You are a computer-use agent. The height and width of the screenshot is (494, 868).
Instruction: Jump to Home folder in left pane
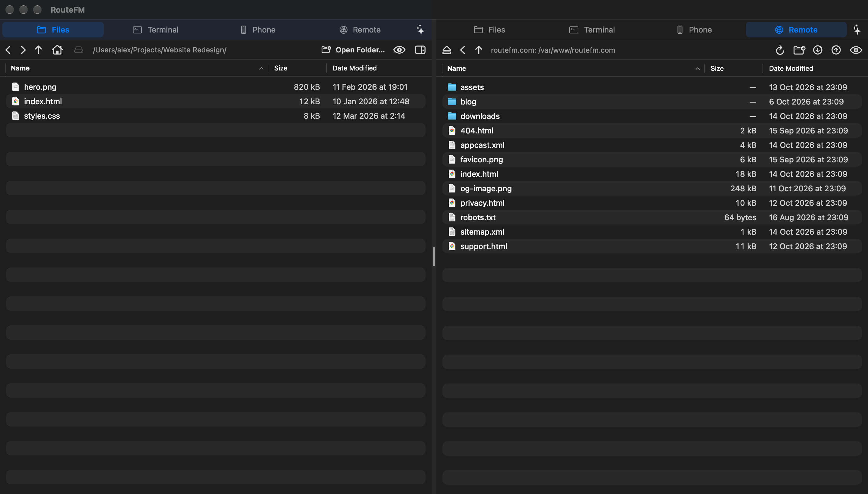57,50
